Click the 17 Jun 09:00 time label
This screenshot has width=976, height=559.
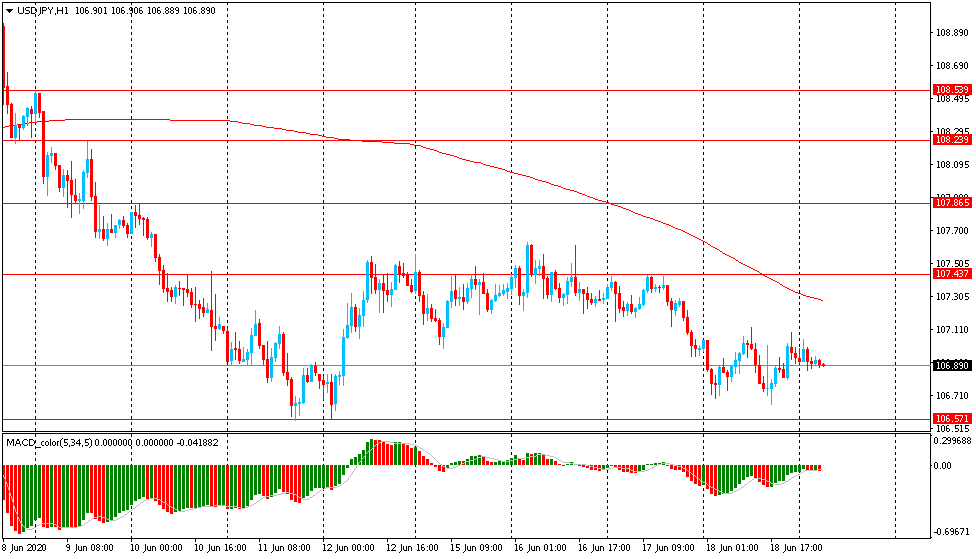669,548
